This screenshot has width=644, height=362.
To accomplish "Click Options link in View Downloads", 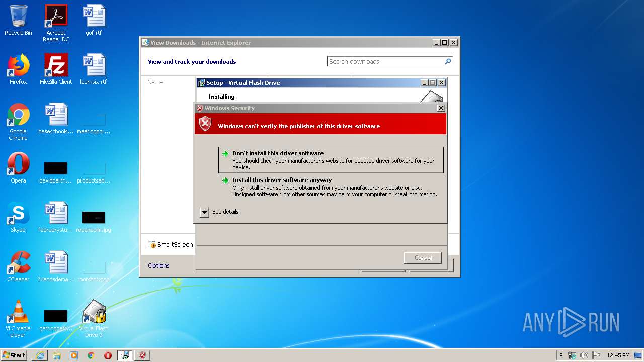I will 158,265.
